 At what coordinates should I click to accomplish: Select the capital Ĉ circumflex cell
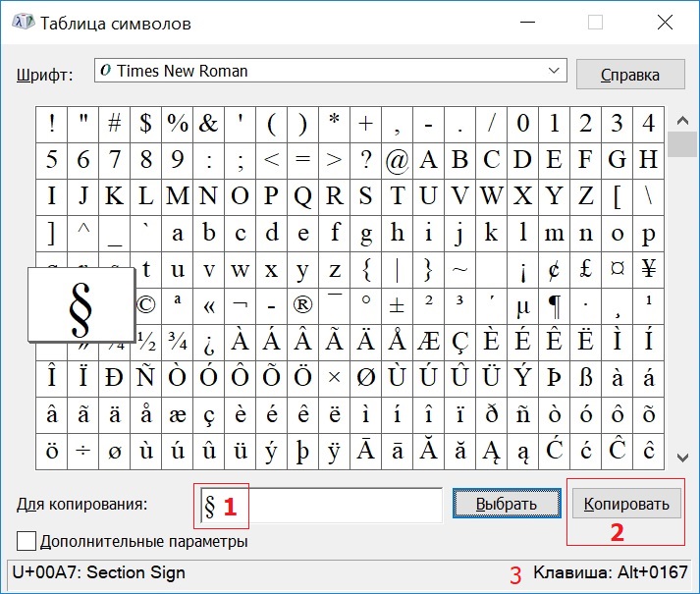pyautogui.click(x=617, y=451)
